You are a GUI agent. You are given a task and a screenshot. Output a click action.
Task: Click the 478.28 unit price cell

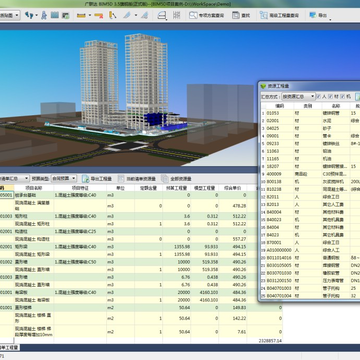click(233, 206)
